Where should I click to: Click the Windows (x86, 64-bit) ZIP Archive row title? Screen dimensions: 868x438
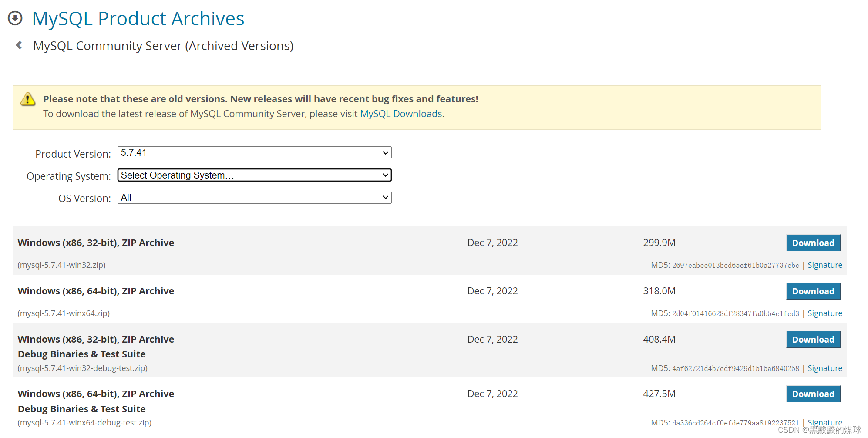click(95, 291)
